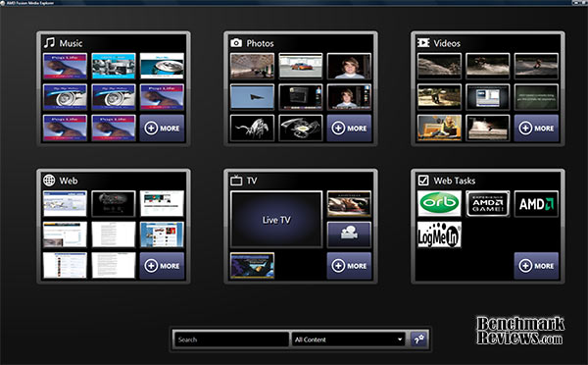Screen dimensions: 588x365
Task: Click into the Search field
Action: tap(231, 339)
